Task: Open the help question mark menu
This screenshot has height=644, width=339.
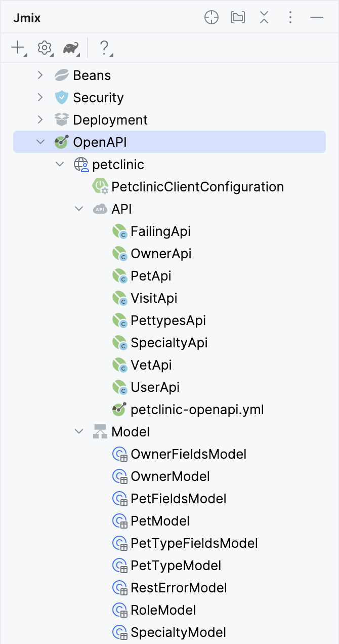Action: pos(104,48)
